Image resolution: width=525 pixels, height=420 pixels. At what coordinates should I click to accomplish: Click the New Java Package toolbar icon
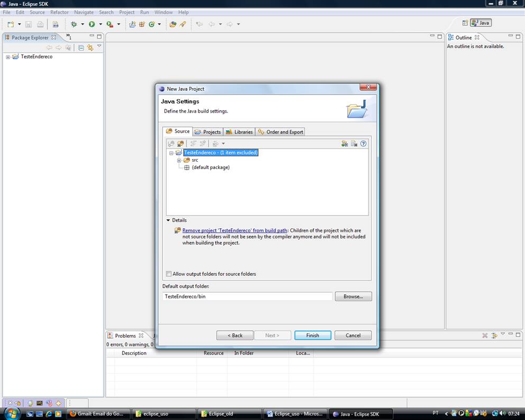pyautogui.click(x=142, y=24)
